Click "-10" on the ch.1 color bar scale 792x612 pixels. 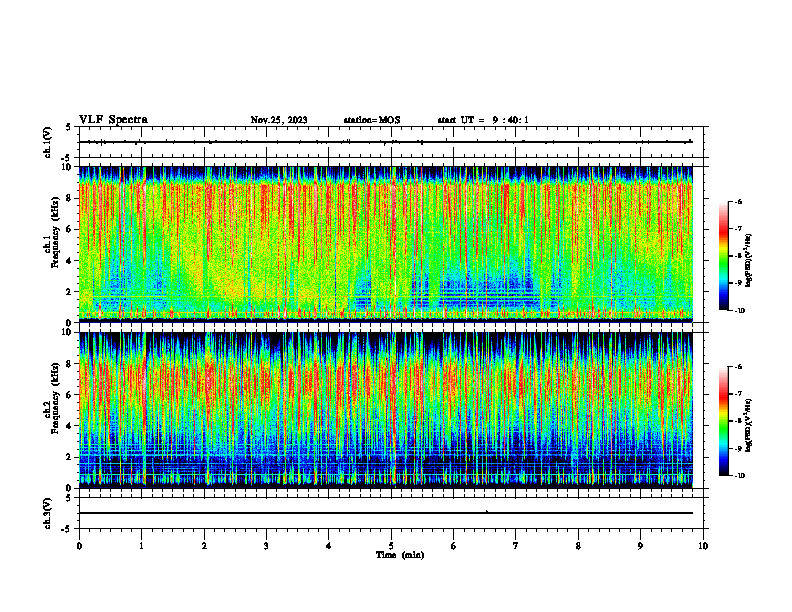click(x=739, y=311)
